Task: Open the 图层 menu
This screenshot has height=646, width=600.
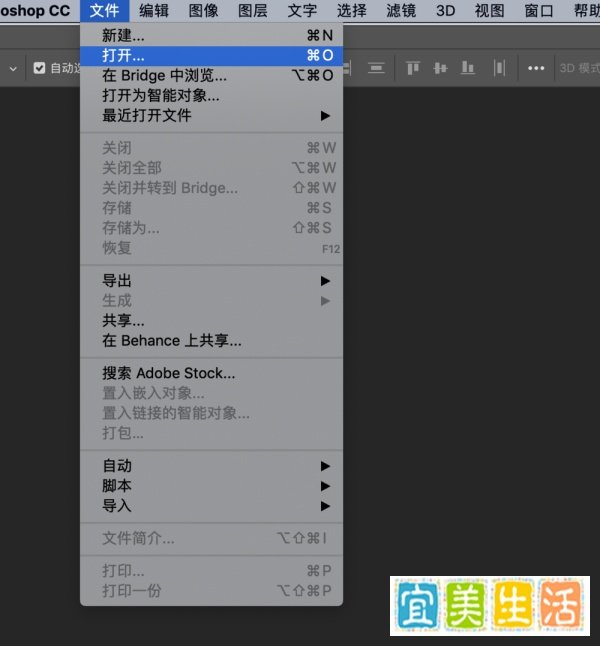Action: click(x=253, y=11)
